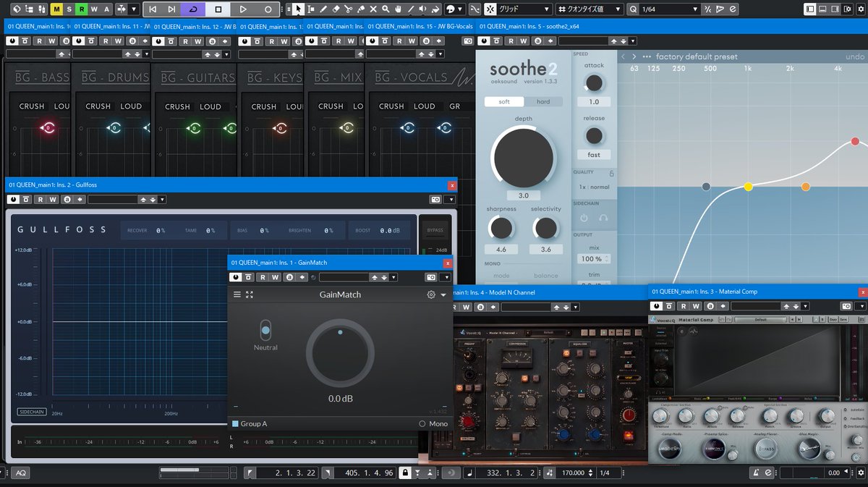Click the soothe2 attack knob
This screenshot has width=868, height=487.
594,83
